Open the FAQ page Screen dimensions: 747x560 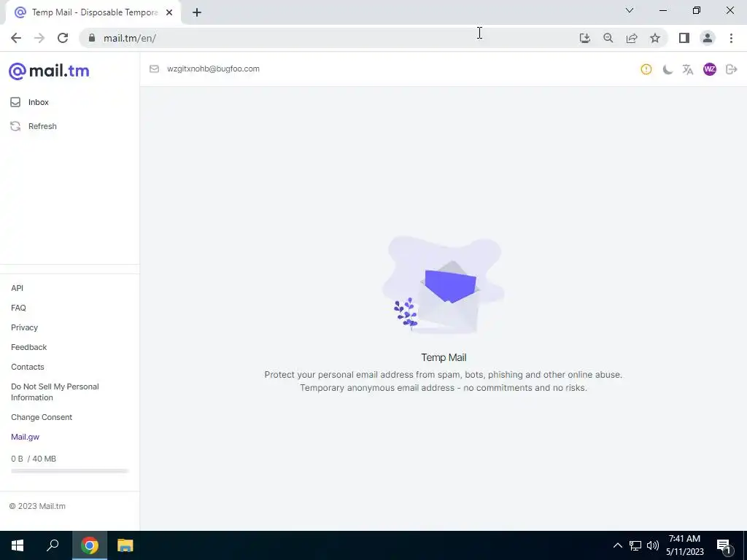point(18,308)
